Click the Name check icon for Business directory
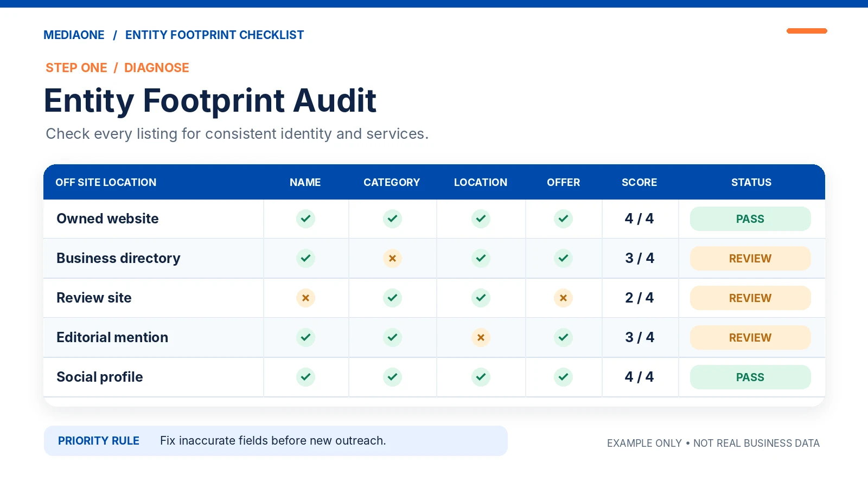868x488 pixels. coord(305,258)
